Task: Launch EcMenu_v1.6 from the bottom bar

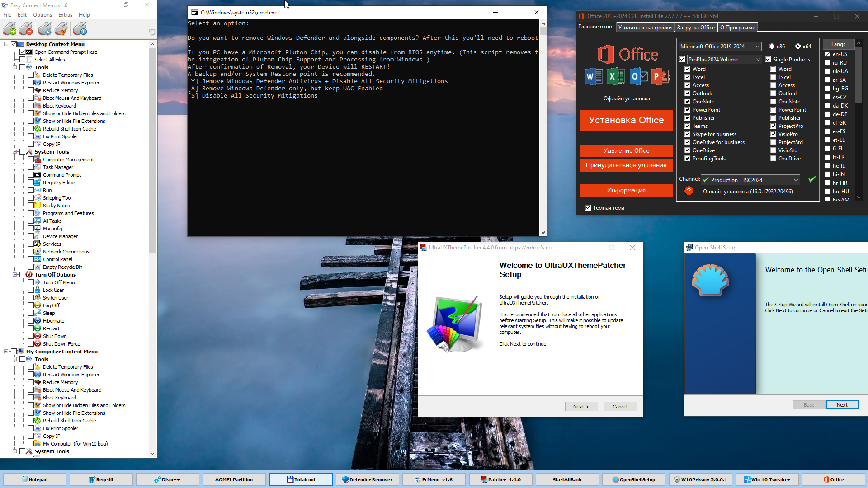Action: pos(434,479)
